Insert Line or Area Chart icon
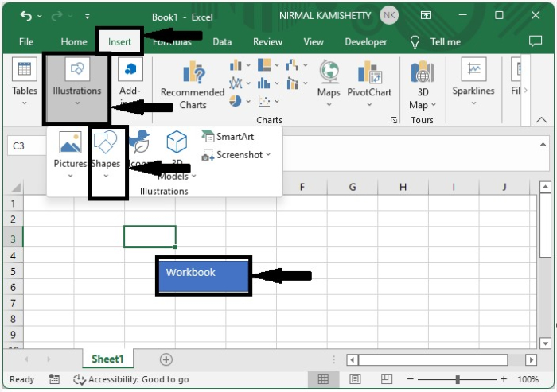 pyautogui.click(x=236, y=83)
